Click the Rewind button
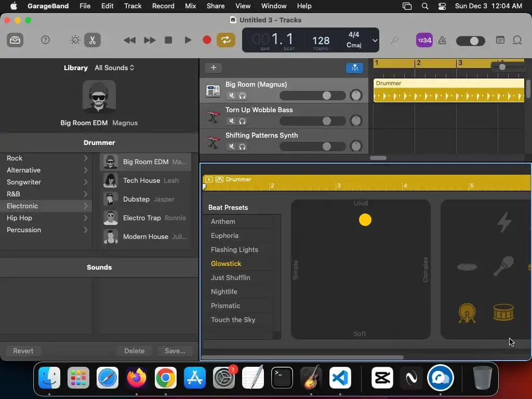Screen dimensions: 532x399 (129, 41)
